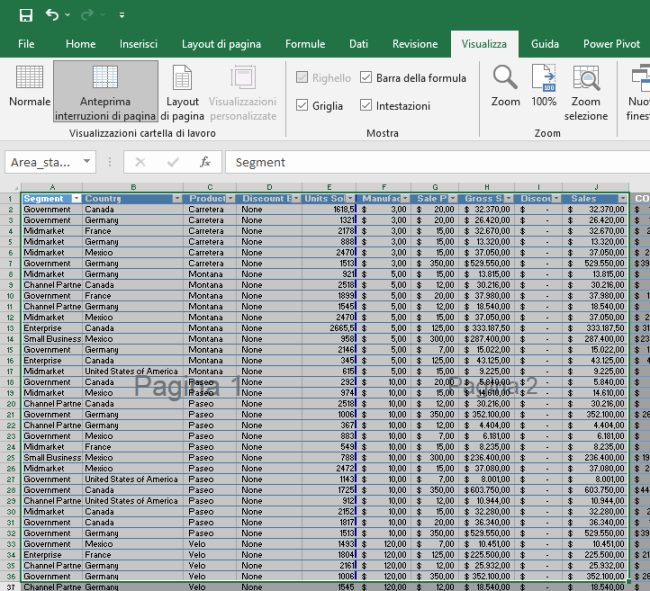Open the Formule tab
Image resolution: width=650 pixels, height=591 pixels.
click(305, 44)
